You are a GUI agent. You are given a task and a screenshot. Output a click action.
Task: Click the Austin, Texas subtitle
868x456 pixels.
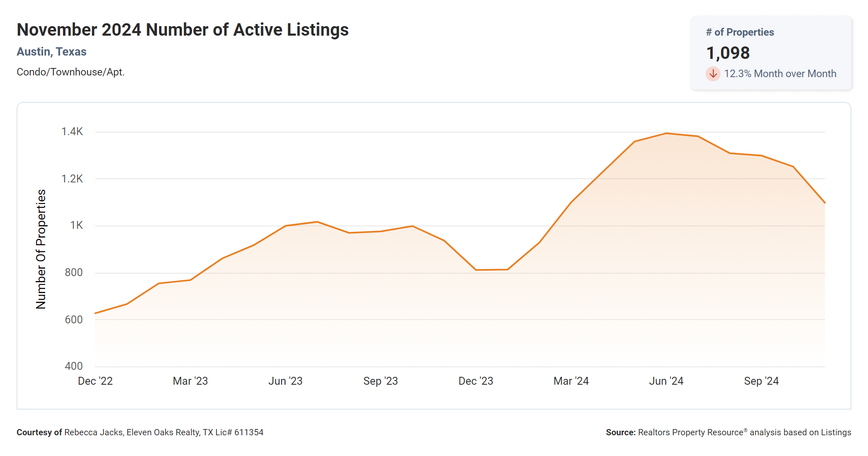click(x=51, y=52)
